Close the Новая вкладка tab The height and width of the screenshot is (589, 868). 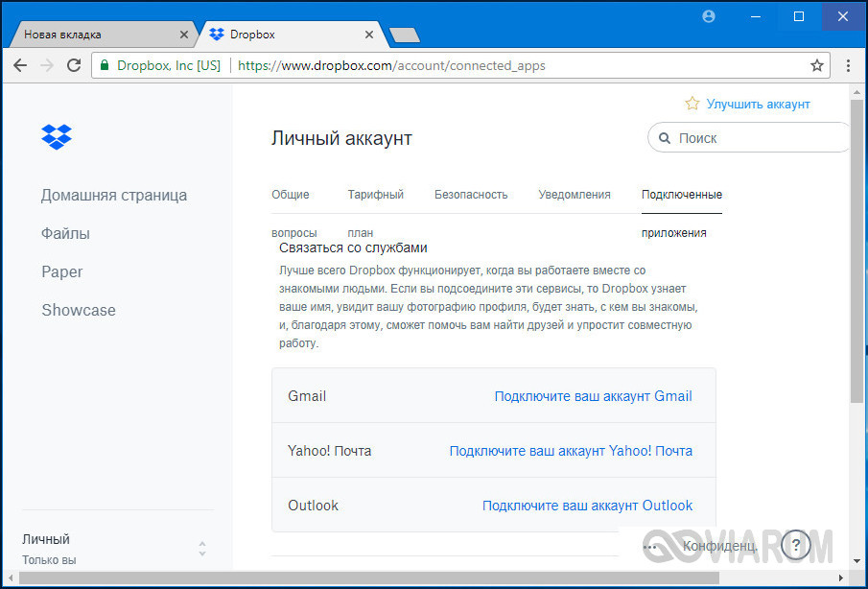tap(184, 35)
